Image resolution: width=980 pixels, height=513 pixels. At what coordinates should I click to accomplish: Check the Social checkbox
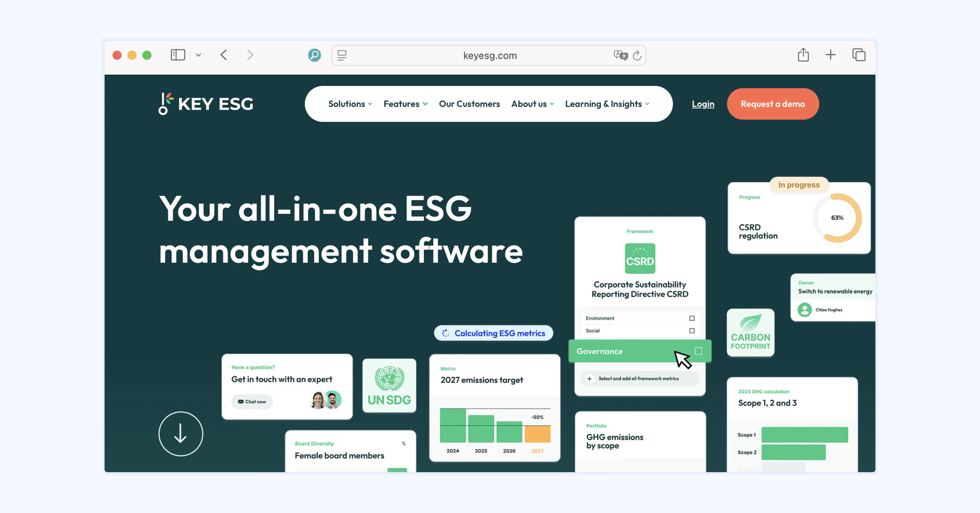(x=692, y=331)
